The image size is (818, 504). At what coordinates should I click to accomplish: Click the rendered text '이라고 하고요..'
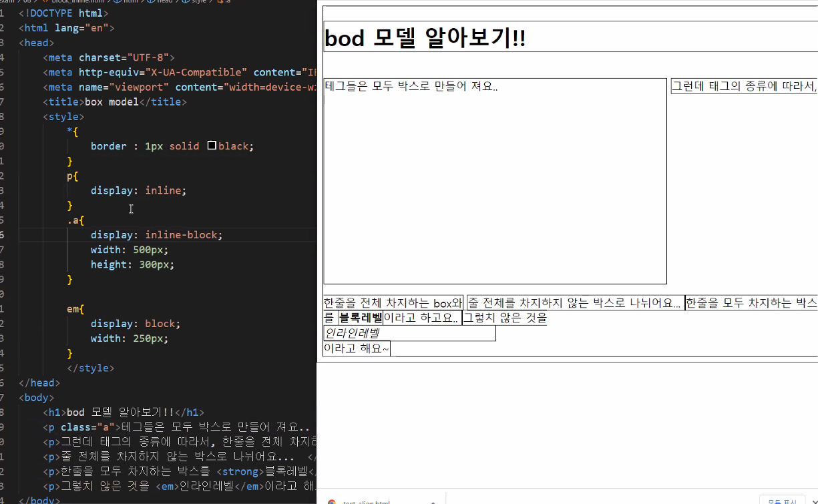click(421, 318)
